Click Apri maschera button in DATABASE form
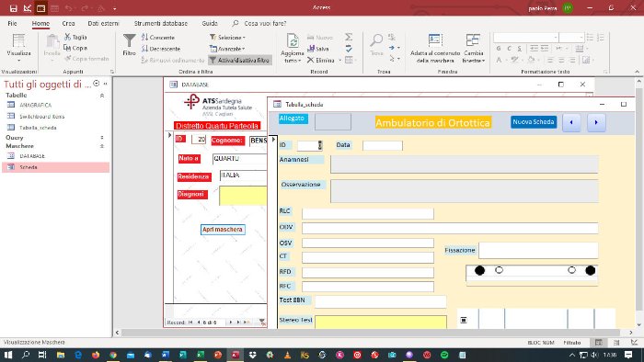Screen dimensions: 644x362 pyautogui.click(x=223, y=229)
